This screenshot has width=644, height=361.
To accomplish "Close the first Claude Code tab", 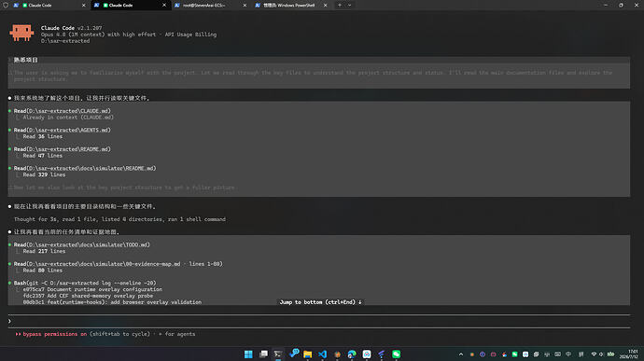I will tap(84, 6).
